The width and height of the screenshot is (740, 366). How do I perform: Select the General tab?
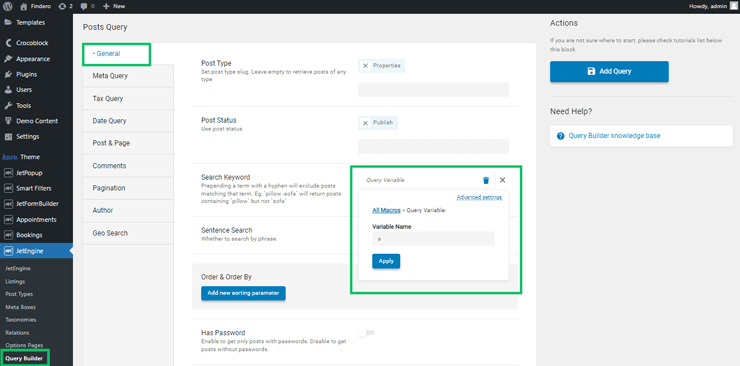(117, 54)
